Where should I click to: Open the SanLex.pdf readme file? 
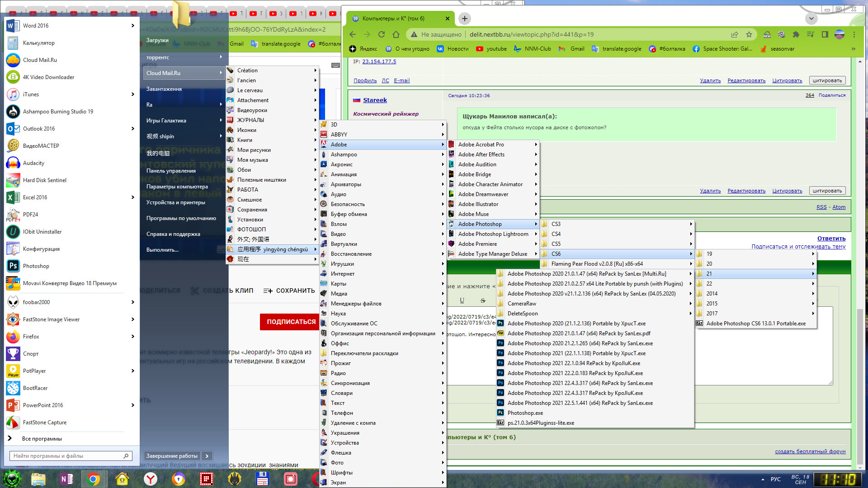(595, 333)
